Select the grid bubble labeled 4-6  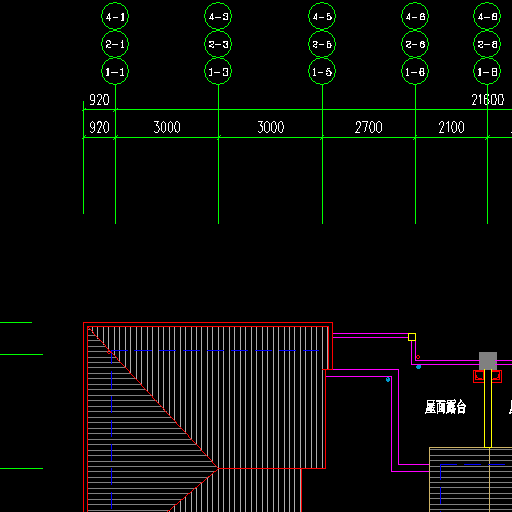point(415,16)
